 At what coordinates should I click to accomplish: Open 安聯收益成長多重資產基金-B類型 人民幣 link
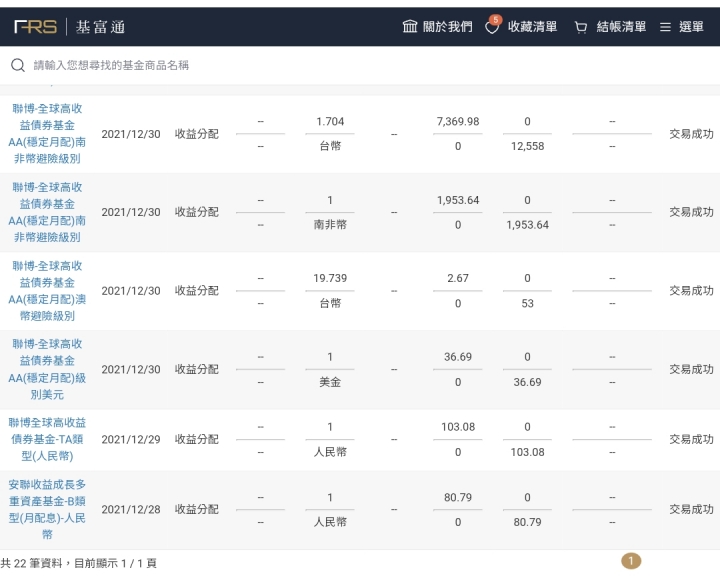point(47,509)
